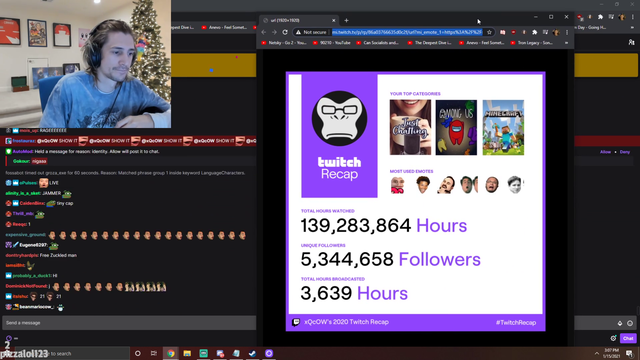Screen dimensions: 640x360
Task: Allow the AutoMod held message
Action: (x=605, y=152)
